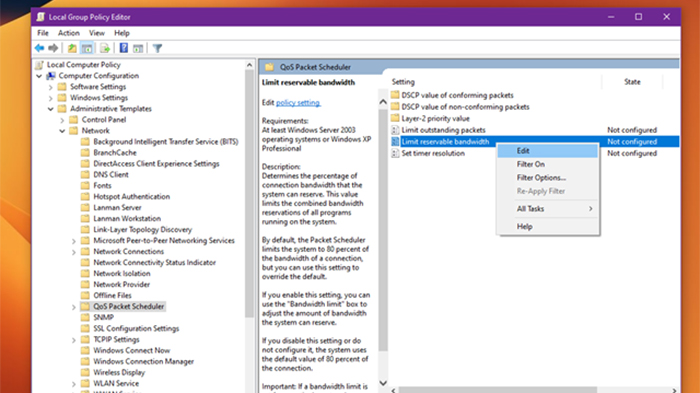Click the Filter funnel toolbar icon
This screenshot has width=700, height=393.
[x=157, y=48]
